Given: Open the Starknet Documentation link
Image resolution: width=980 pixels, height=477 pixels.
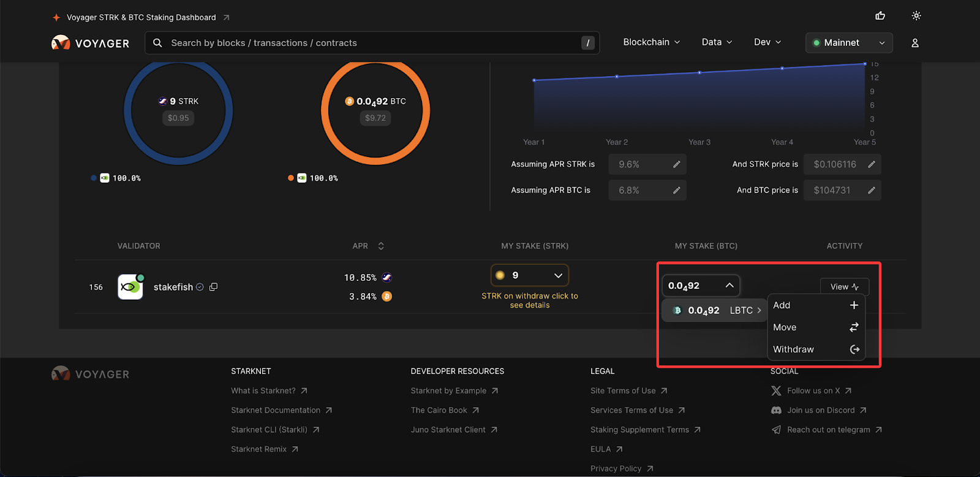Looking at the screenshot, I should (x=276, y=410).
